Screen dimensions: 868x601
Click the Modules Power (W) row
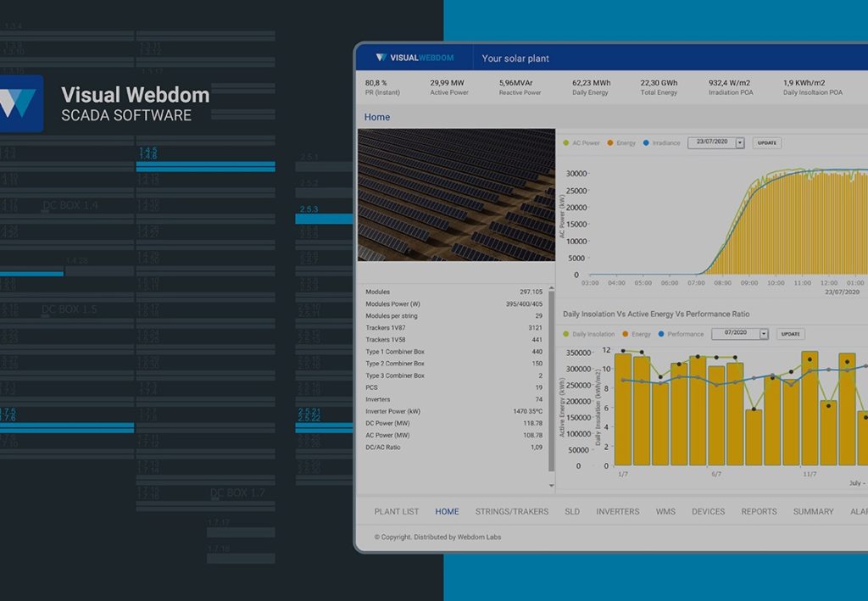click(454, 303)
